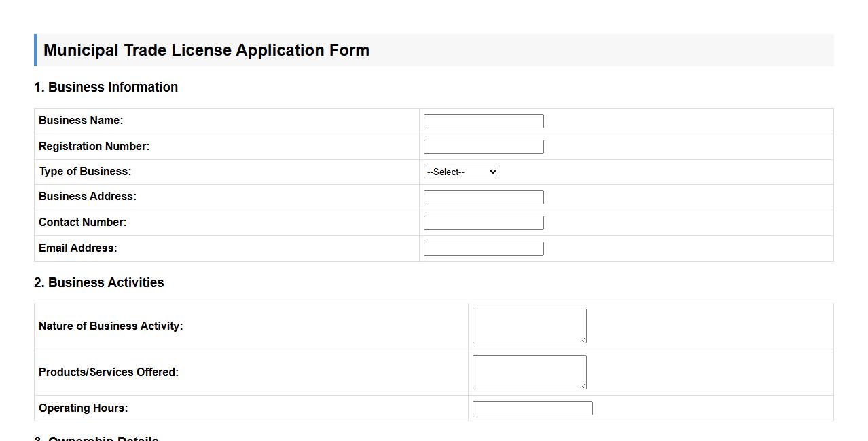Click the Ownership Details heading at the bottom
This screenshot has width=868, height=441.
click(x=96, y=439)
